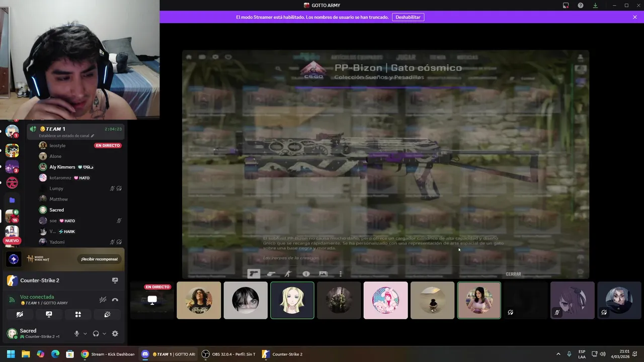Click ¡Recibir recompensa! button
Image resolution: width=644 pixels, height=362 pixels.
pyautogui.click(x=99, y=259)
